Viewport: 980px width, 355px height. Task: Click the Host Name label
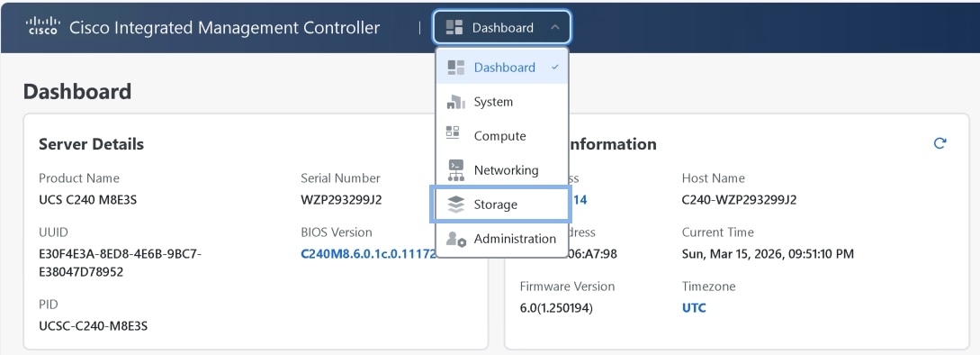(x=713, y=178)
